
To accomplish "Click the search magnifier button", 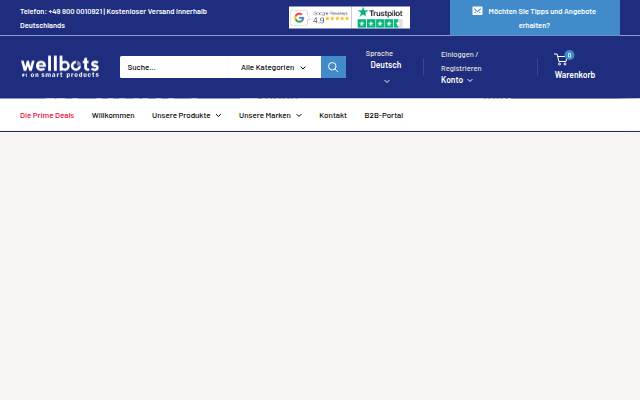I will click(333, 67).
